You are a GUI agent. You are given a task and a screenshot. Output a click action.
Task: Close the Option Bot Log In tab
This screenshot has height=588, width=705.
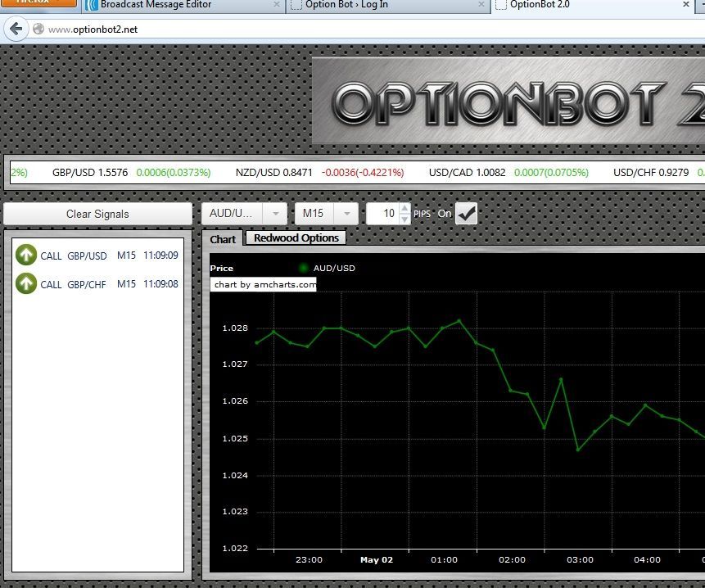481,4
